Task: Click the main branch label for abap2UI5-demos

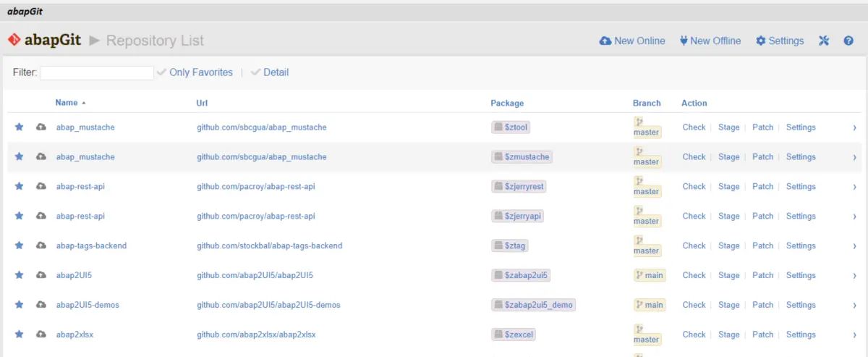Action: coord(649,305)
